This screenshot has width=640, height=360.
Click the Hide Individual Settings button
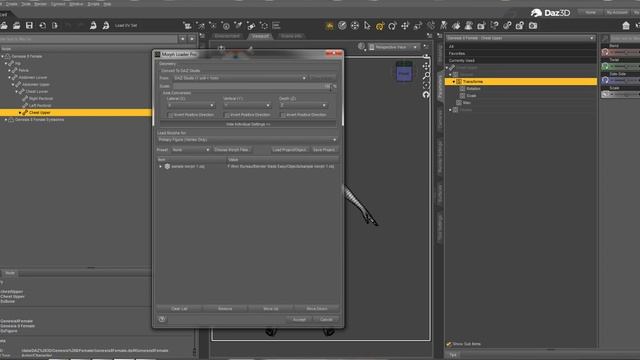248,124
